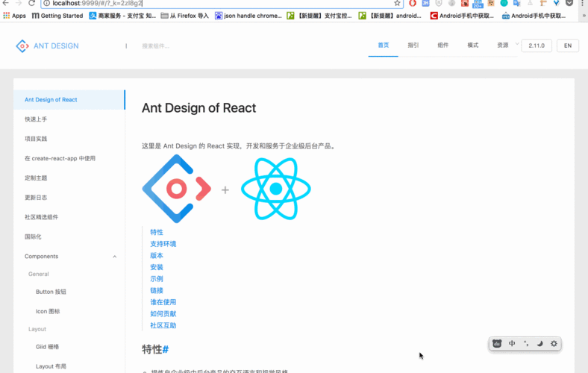Screen dimensions: 588x373
Task: Toggle the 中 Chinese input mode
Action: pos(512,343)
